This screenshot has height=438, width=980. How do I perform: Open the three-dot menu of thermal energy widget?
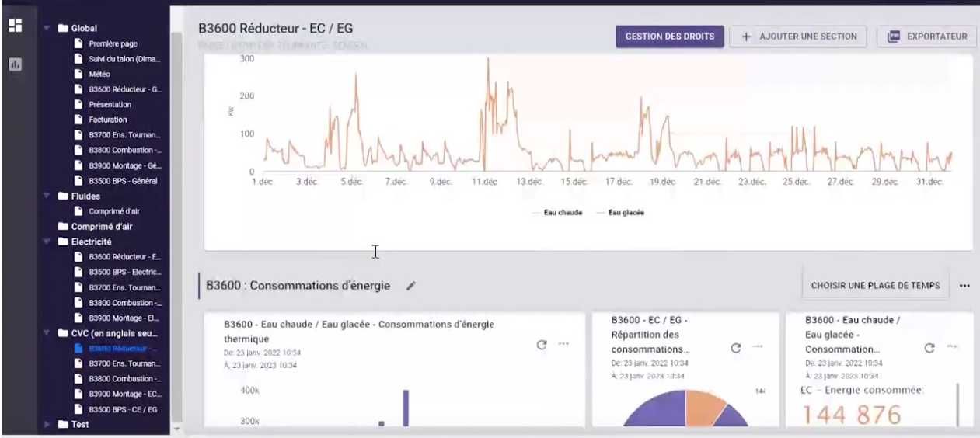(x=563, y=345)
